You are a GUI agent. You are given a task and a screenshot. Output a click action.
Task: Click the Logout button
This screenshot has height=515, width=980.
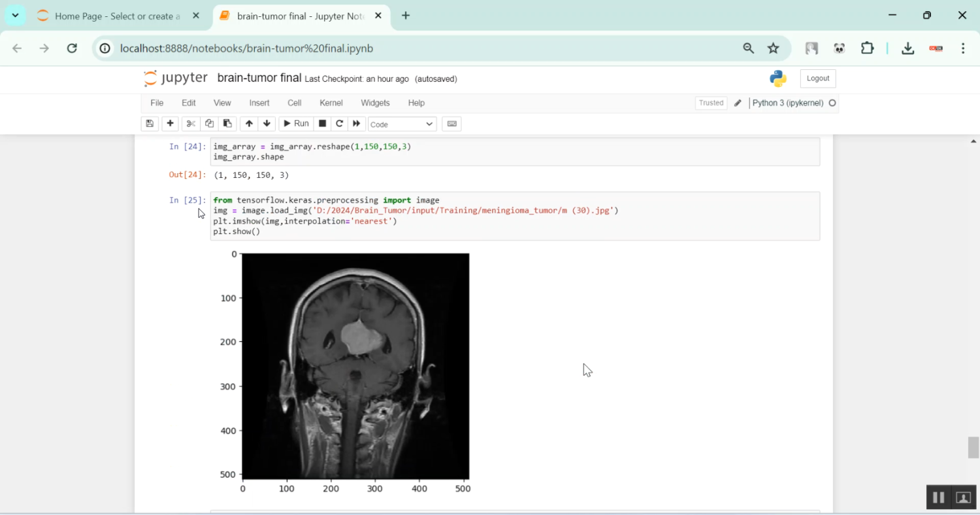coord(817,78)
